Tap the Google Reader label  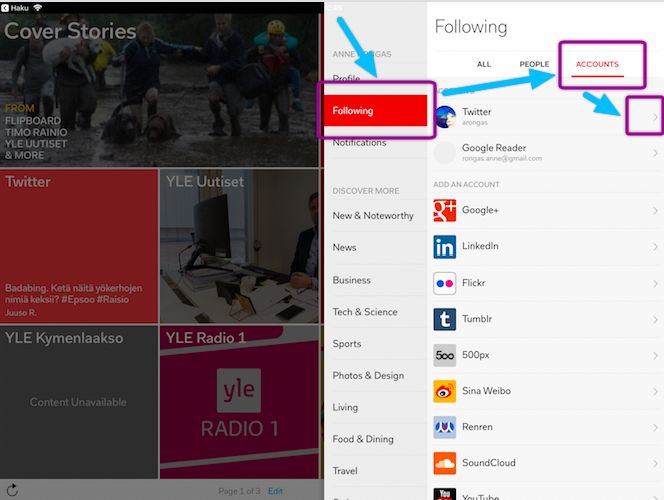[x=494, y=148]
